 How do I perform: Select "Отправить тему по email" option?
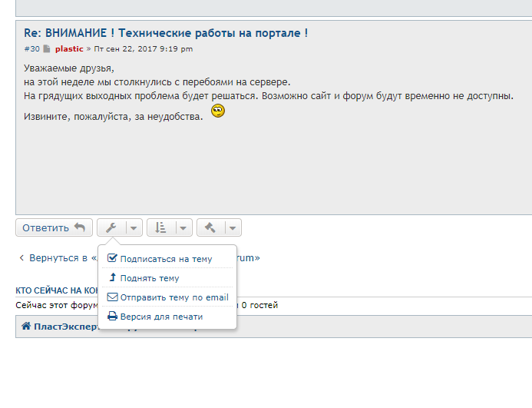pos(173,297)
